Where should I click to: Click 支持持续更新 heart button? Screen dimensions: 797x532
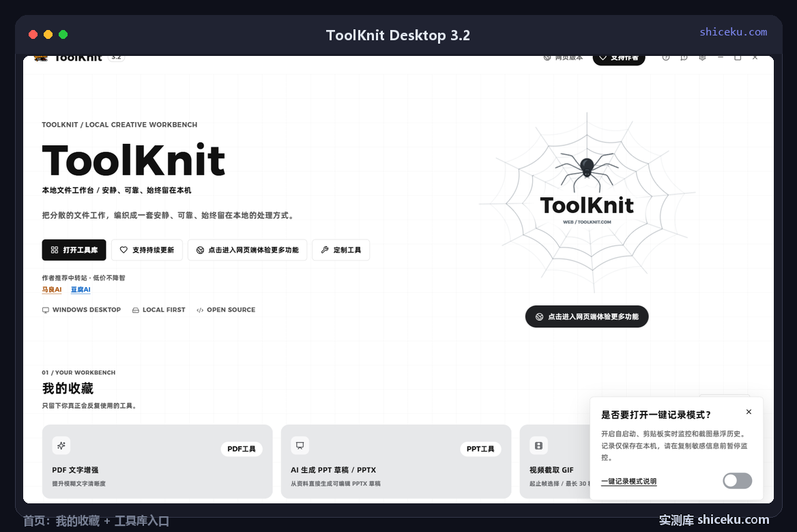(147, 250)
